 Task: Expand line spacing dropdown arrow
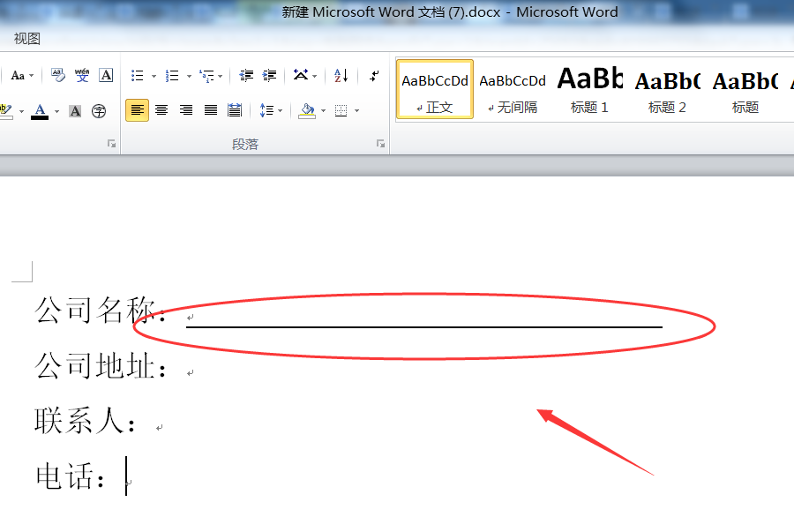tap(280, 111)
